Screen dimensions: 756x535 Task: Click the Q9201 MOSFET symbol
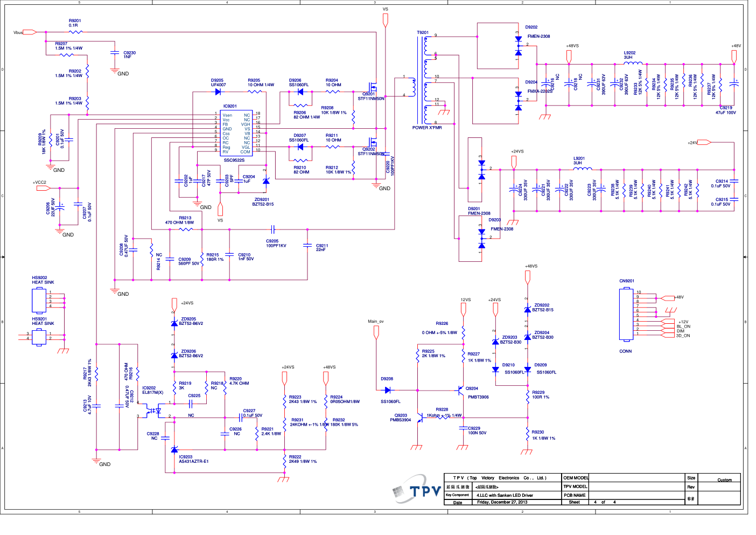372,86
